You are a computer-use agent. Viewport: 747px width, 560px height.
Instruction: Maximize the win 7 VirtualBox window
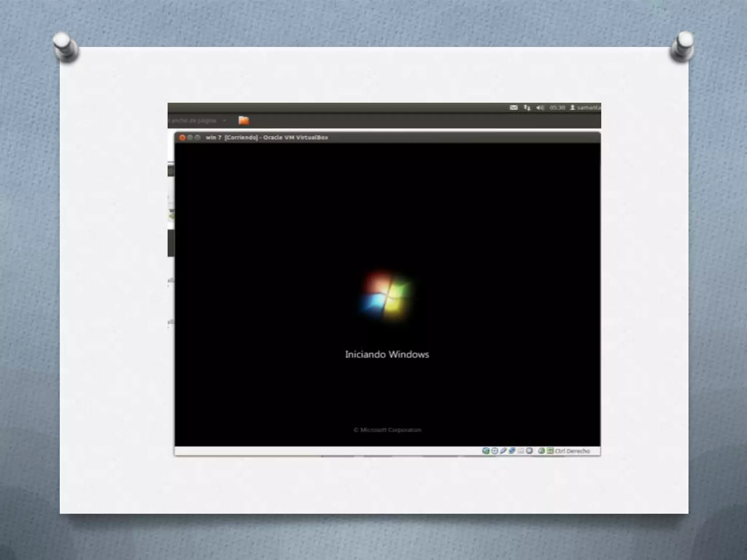pyautogui.click(x=197, y=137)
